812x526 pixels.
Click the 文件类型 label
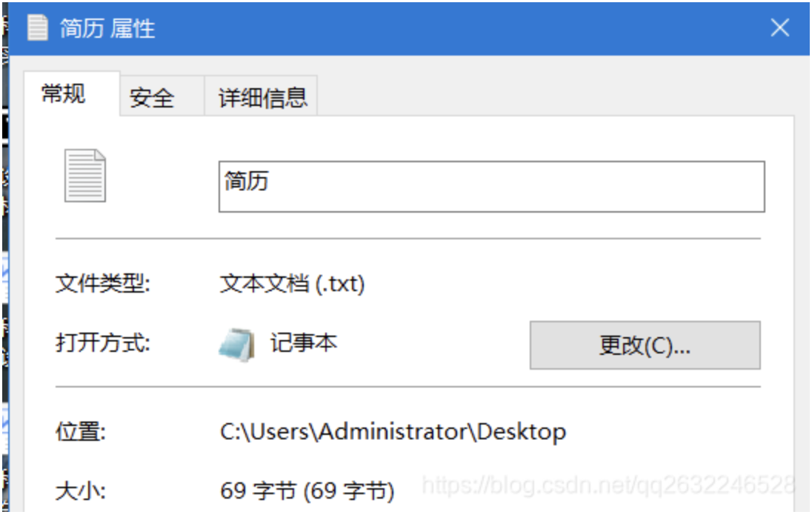(103, 284)
